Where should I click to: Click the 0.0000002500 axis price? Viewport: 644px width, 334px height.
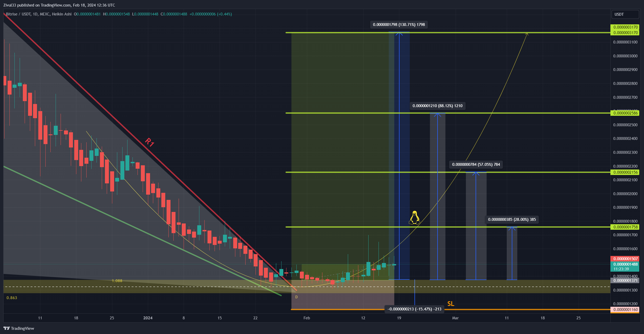pyautogui.click(x=625, y=125)
